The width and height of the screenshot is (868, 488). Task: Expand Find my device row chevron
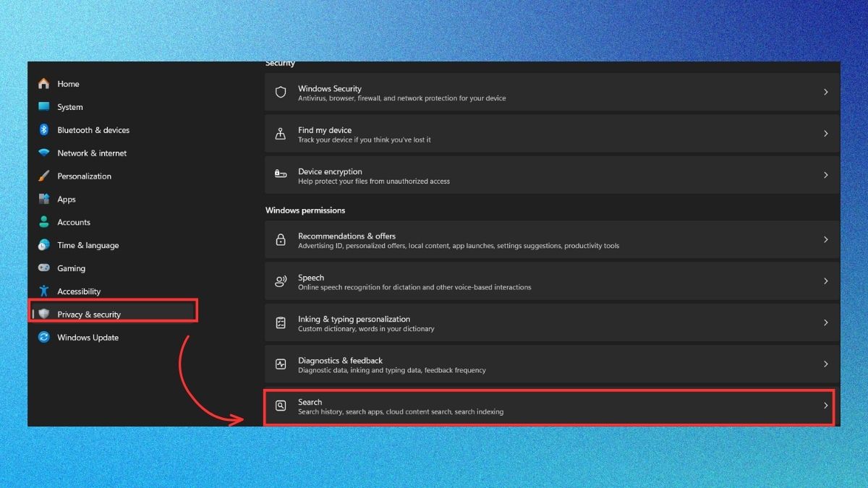[825, 134]
